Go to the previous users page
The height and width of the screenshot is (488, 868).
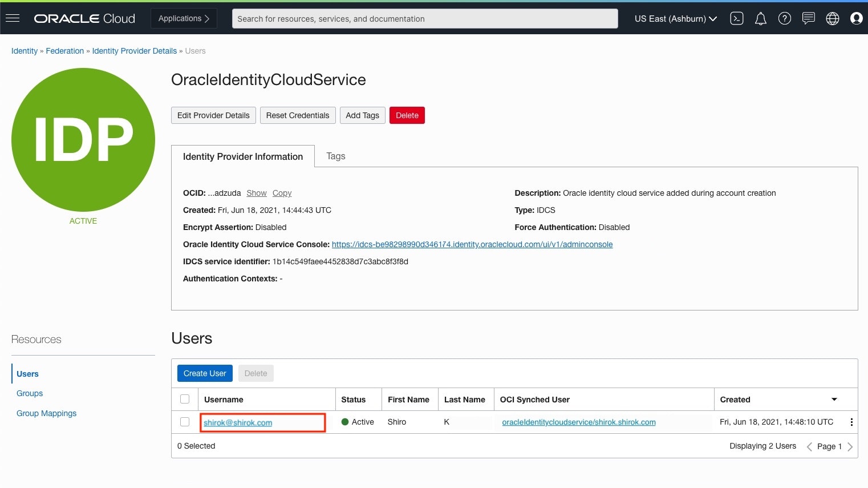point(809,447)
